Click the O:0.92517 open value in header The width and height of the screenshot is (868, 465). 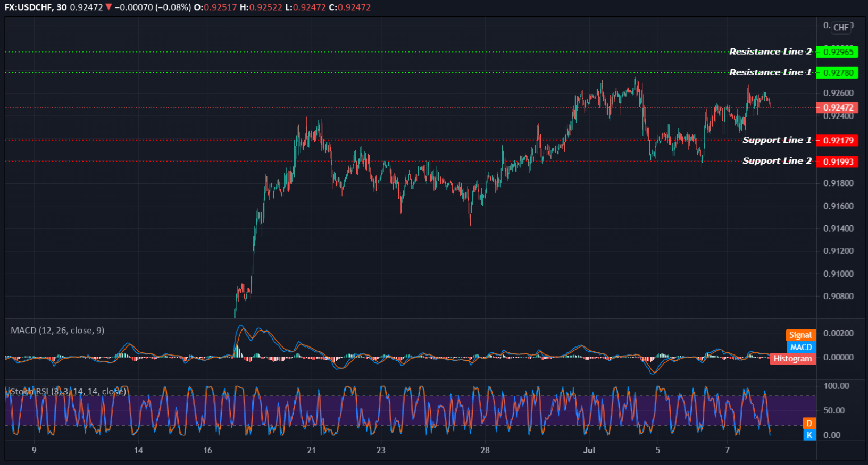(215, 7)
